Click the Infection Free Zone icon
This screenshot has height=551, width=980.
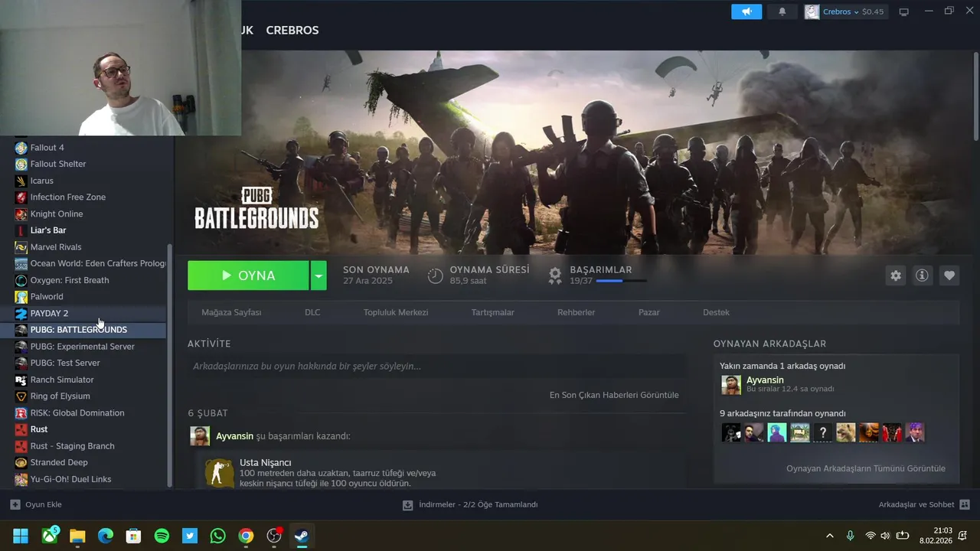click(x=21, y=197)
